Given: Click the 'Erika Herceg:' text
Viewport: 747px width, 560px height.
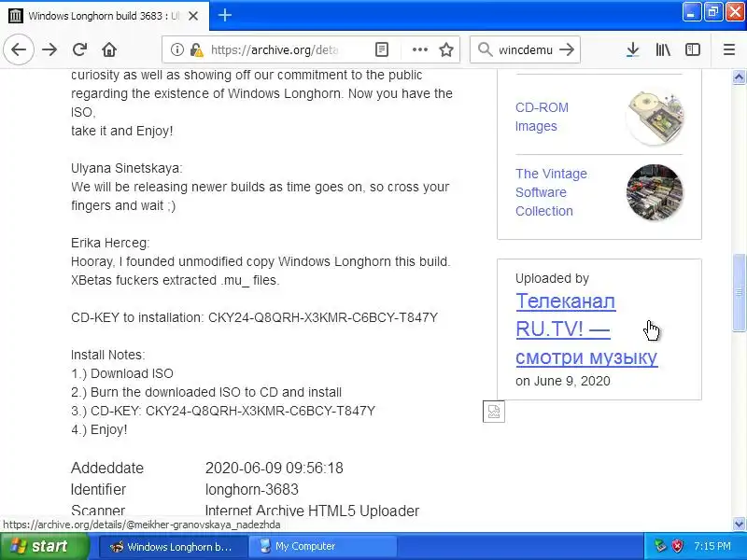Looking at the screenshot, I should point(110,243).
